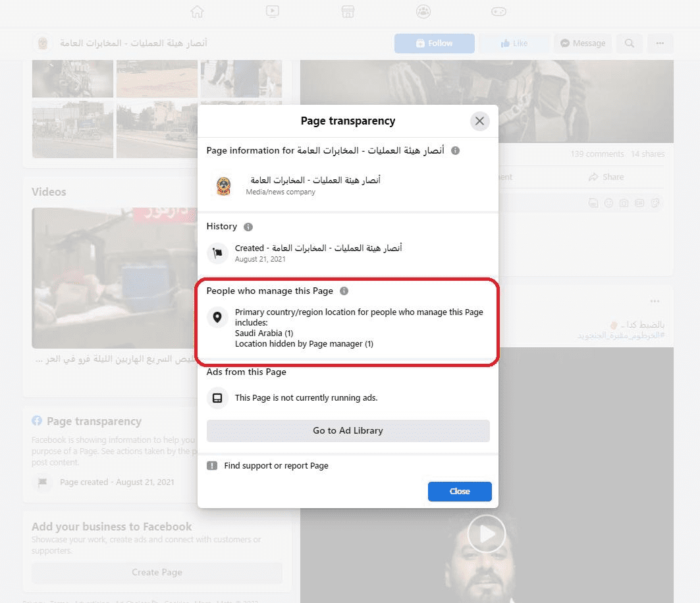Click the GIF icon in the comment box
Viewport: 700px width, 603px height.
pyautogui.click(x=639, y=203)
